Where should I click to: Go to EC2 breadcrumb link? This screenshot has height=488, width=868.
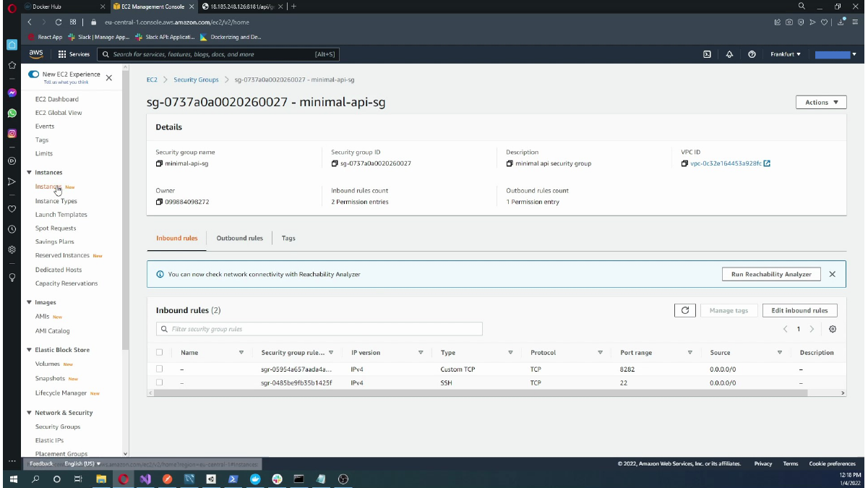pos(152,80)
